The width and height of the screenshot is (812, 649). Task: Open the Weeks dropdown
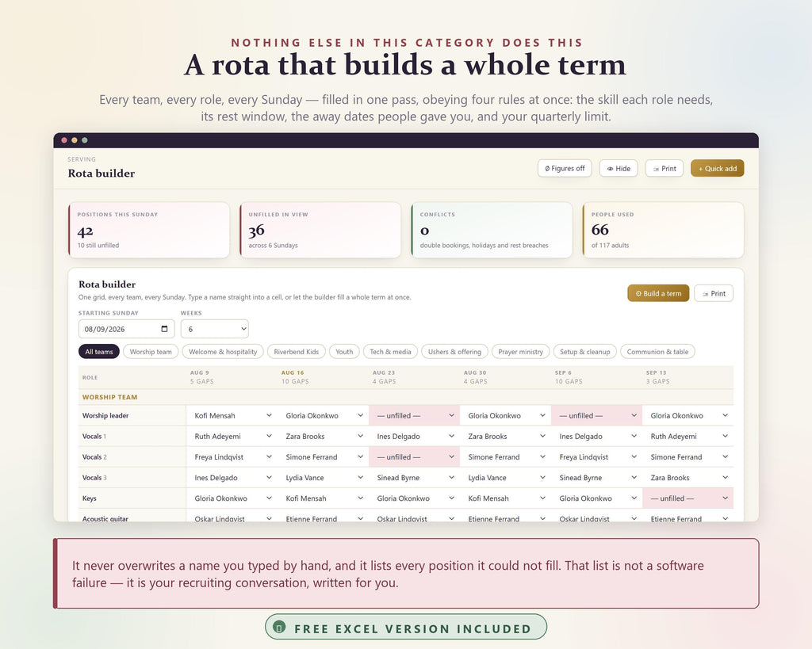tap(214, 329)
